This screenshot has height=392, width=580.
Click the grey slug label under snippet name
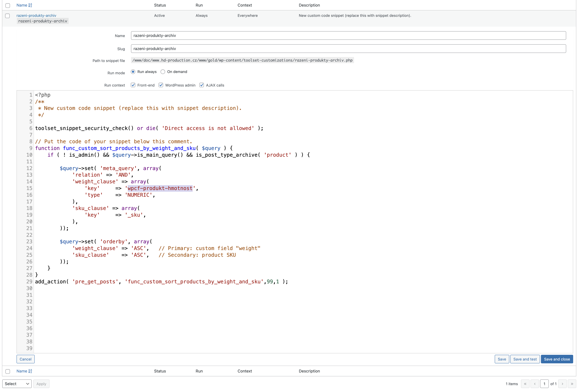tap(43, 21)
